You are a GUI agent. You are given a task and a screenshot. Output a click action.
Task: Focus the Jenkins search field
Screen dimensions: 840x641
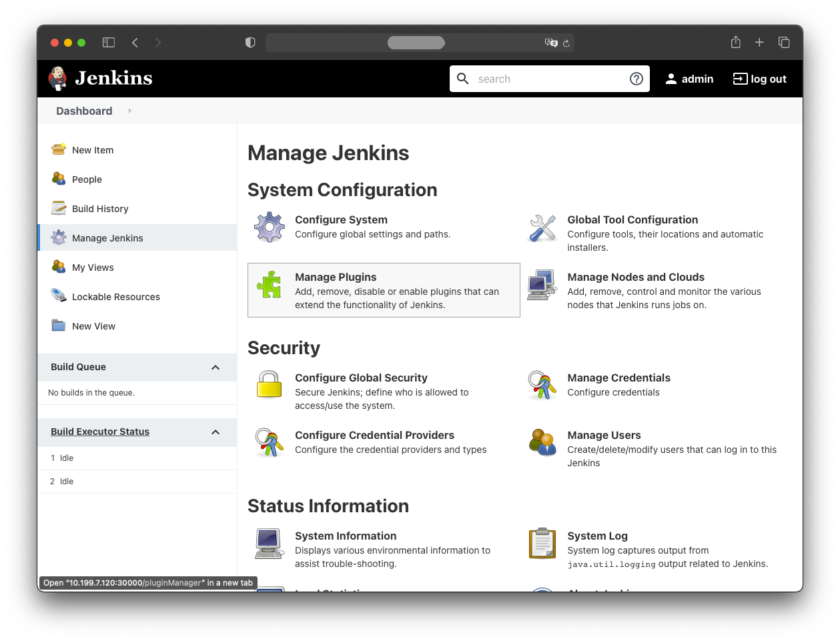pyautogui.click(x=547, y=79)
